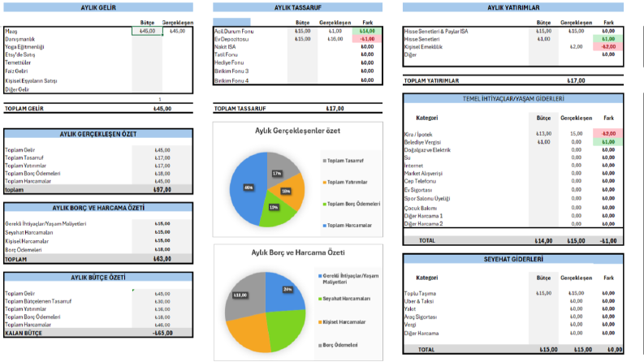Viewport: 644px width, 362px height.
Task: Select the ₺63,00 TOPLAM in borç ve harcama
Action: tap(162, 259)
